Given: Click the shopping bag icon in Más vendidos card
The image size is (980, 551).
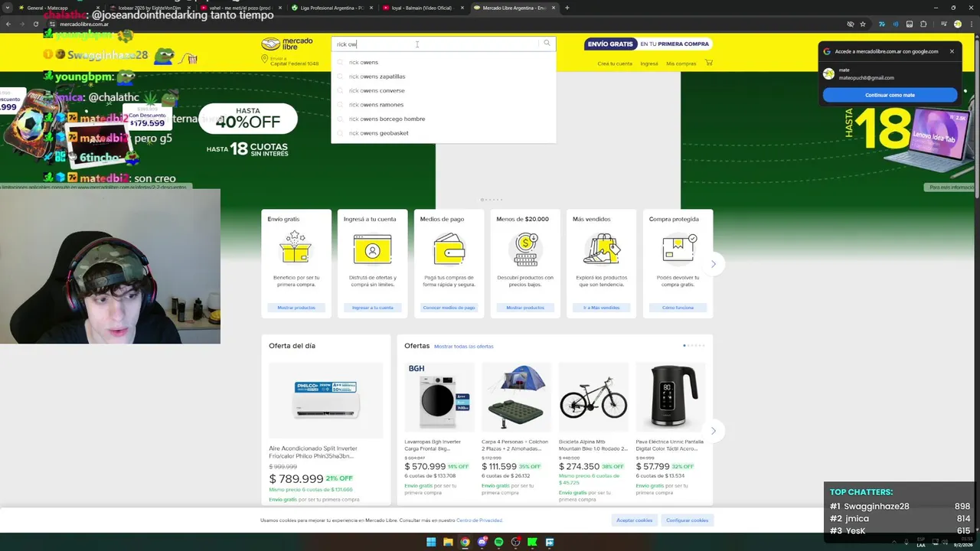Looking at the screenshot, I should (602, 249).
